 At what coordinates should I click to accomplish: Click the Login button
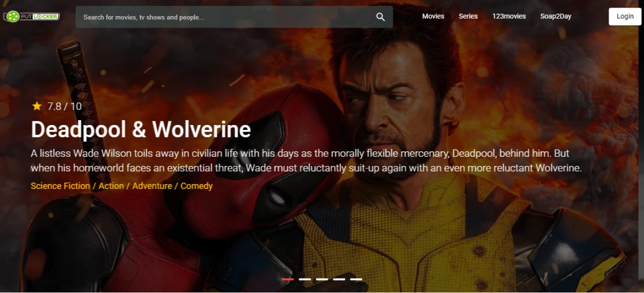(x=625, y=17)
